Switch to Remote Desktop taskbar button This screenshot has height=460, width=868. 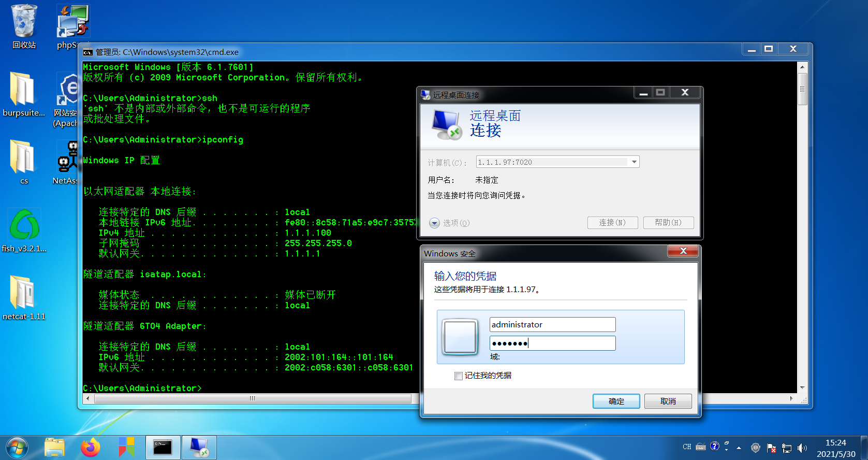[x=199, y=448]
